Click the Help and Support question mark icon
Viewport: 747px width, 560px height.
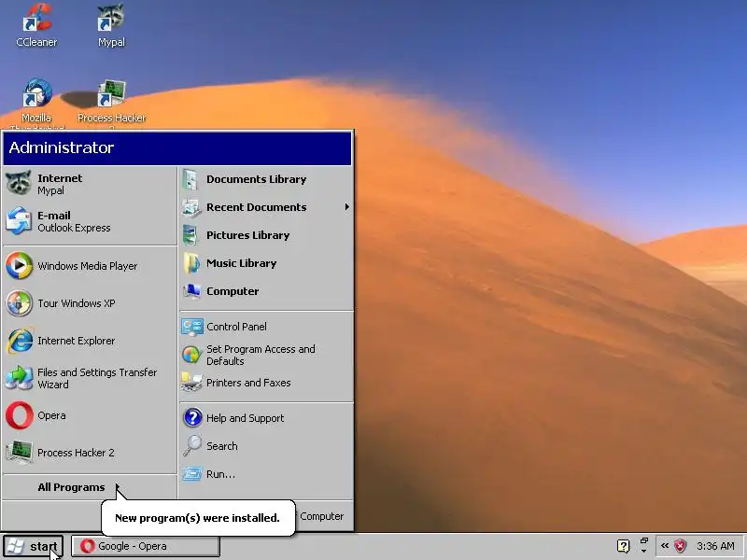[192, 417]
